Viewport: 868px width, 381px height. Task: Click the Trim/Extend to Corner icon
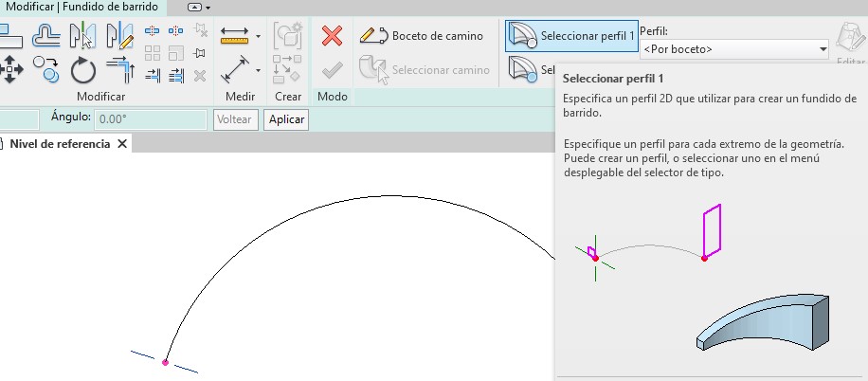click(x=120, y=69)
